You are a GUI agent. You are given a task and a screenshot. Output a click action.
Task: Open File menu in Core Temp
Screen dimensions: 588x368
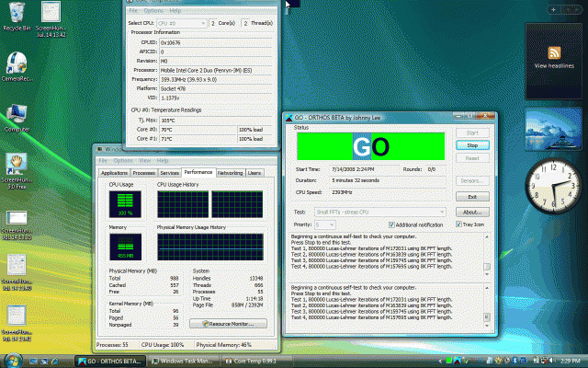[x=133, y=11]
